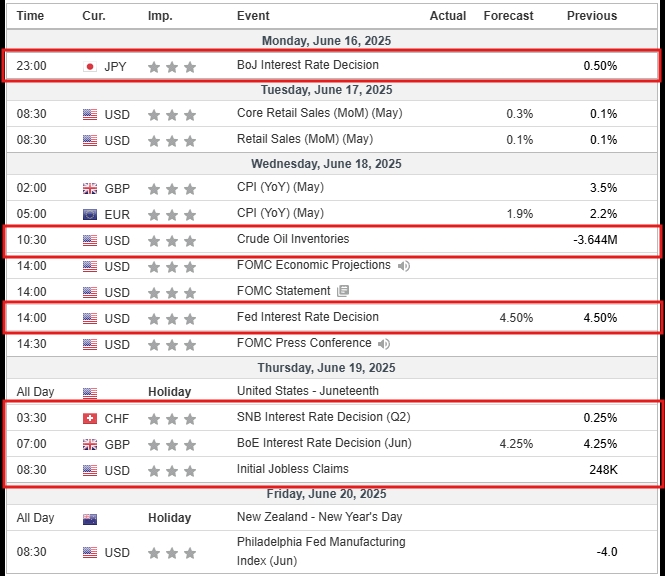Sort by the Time column header
The width and height of the screenshot is (665, 576).
(30, 16)
